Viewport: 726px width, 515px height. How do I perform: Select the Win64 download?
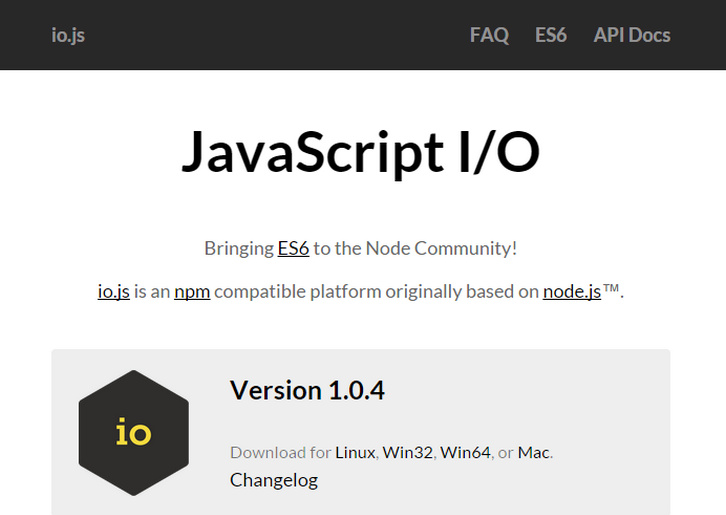pos(466,452)
